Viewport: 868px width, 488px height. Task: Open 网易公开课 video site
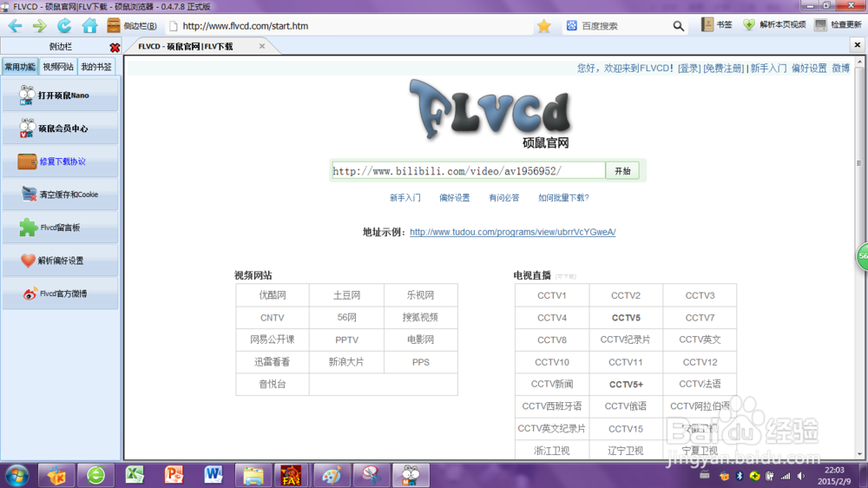[x=273, y=340]
